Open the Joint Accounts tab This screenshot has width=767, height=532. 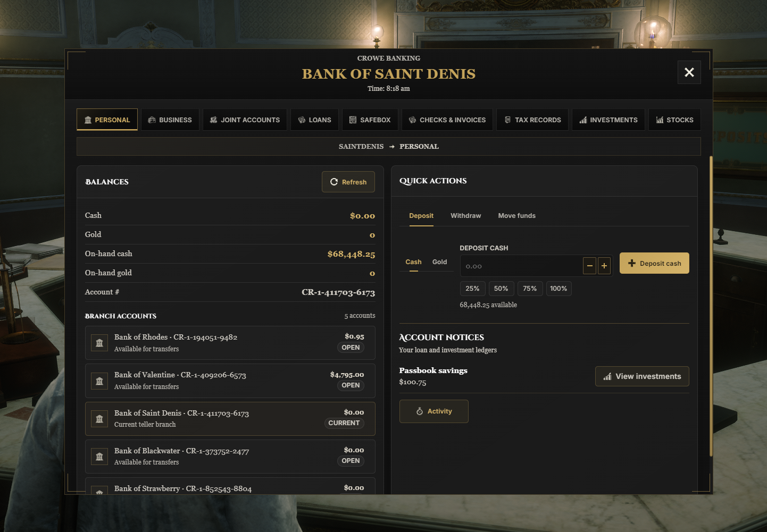point(245,120)
